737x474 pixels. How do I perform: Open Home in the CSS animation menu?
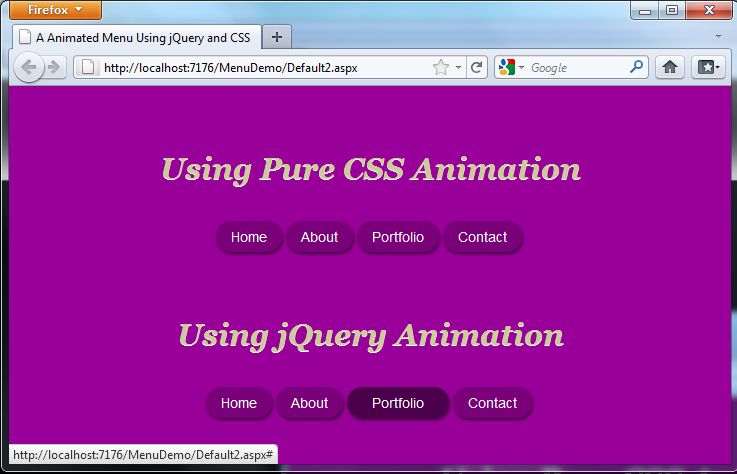point(249,237)
